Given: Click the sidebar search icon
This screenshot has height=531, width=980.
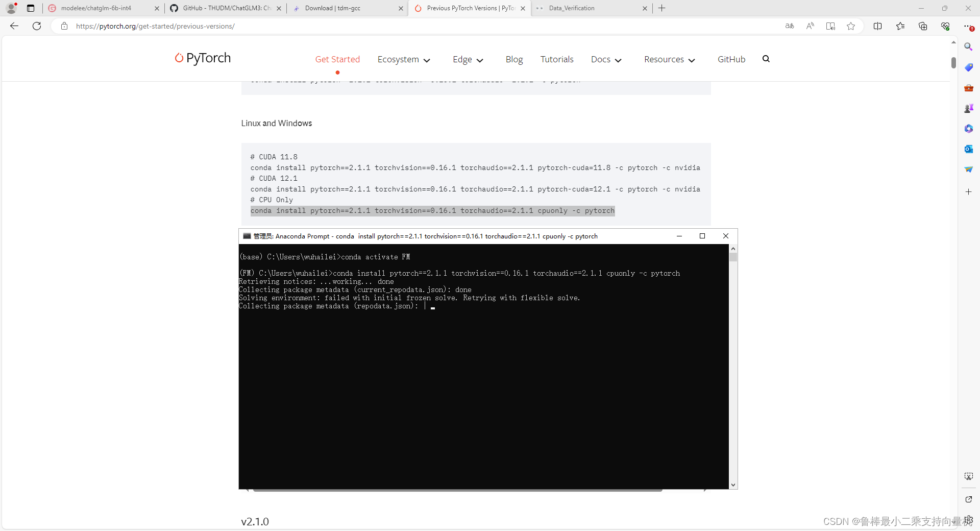Looking at the screenshot, I should click(x=969, y=46).
